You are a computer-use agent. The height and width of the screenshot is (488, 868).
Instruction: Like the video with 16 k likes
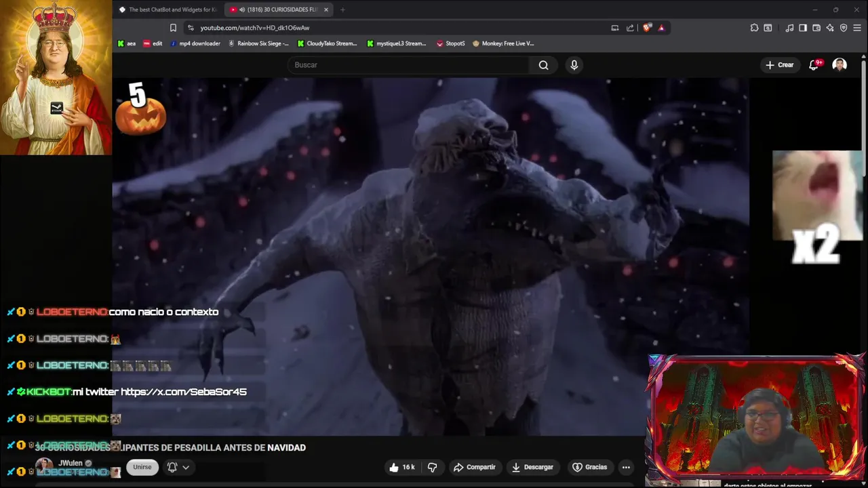click(401, 467)
